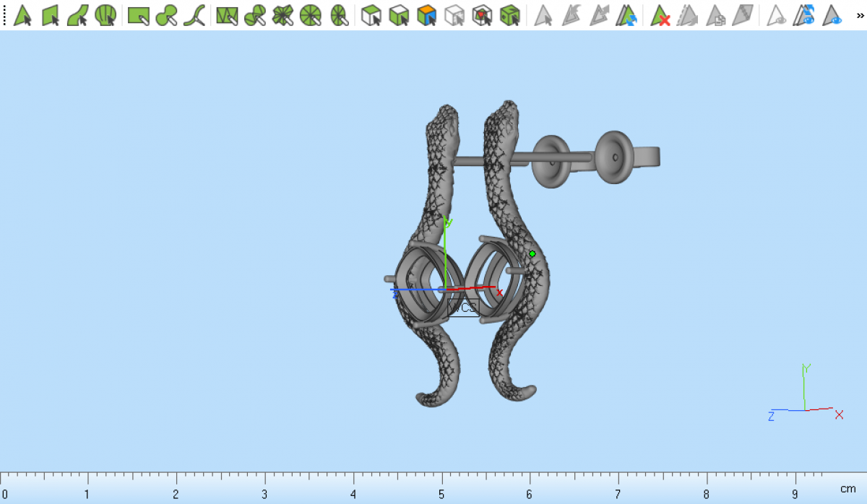This screenshot has width=867, height=504.
Task: Click the cube icon with orange top
Action: [x=427, y=15]
